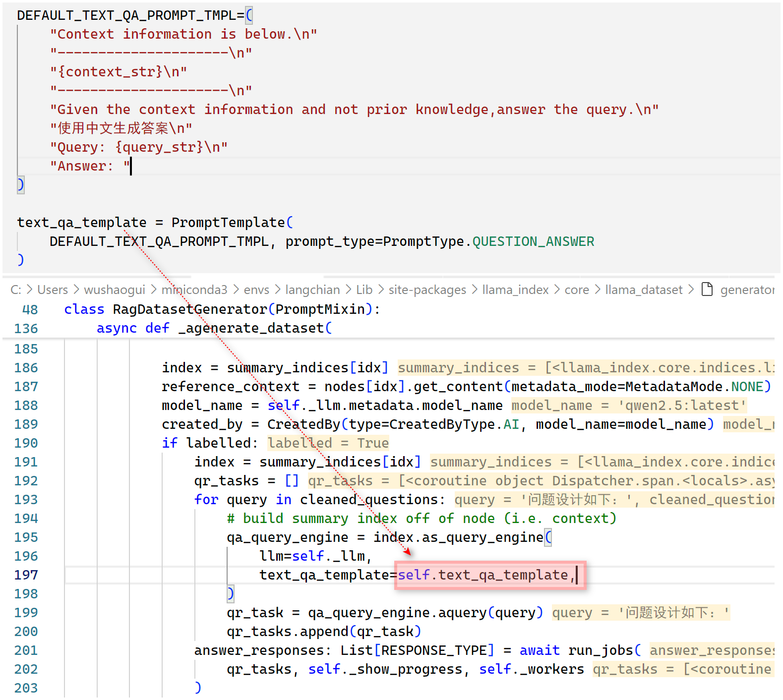Click the llama_dataset breadcrumb folder
783x700 pixels.
644,290
